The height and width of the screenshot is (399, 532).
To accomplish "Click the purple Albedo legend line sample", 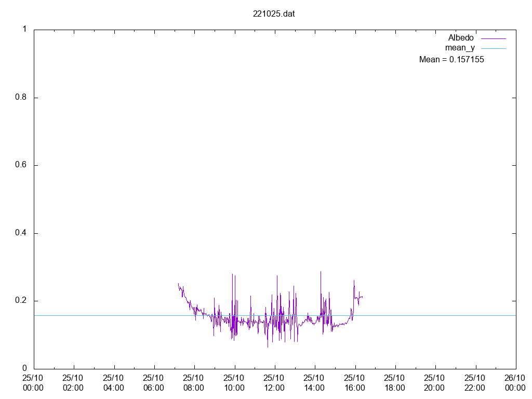I will (494, 38).
